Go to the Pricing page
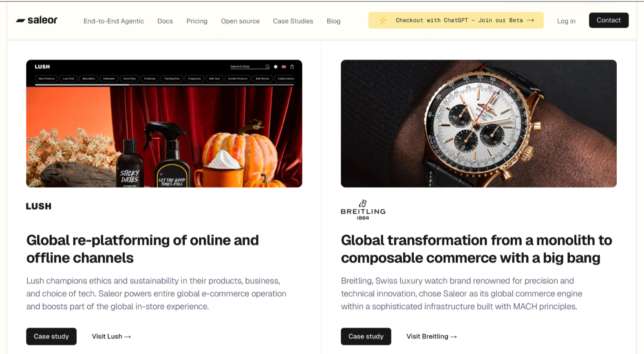 [197, 21]
